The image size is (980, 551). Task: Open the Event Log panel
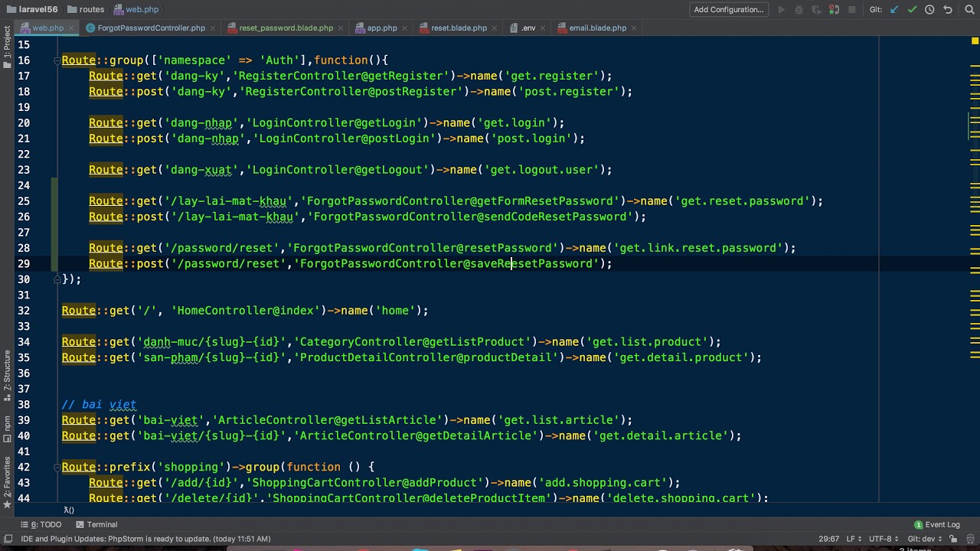pyautogui.click(x=937, y=525)
